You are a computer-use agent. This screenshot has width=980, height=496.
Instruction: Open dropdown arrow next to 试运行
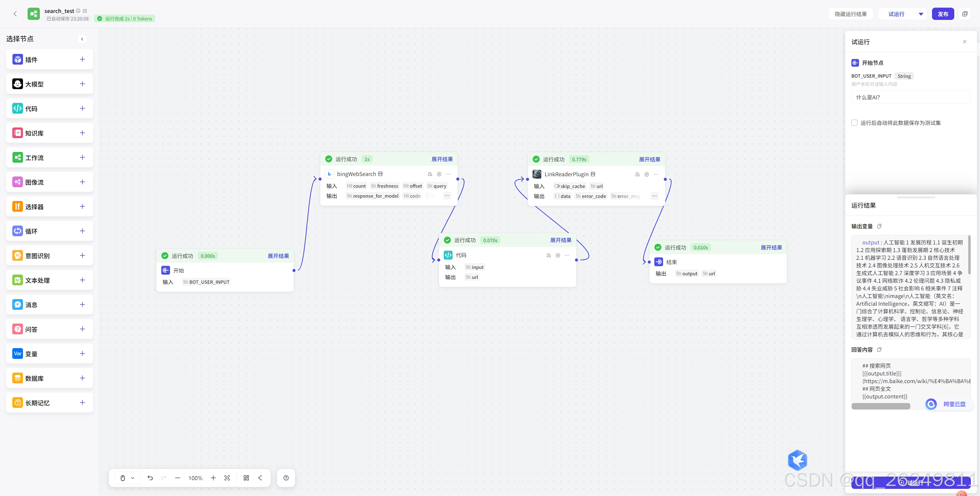pyautogui.click(x=921, y=14)
